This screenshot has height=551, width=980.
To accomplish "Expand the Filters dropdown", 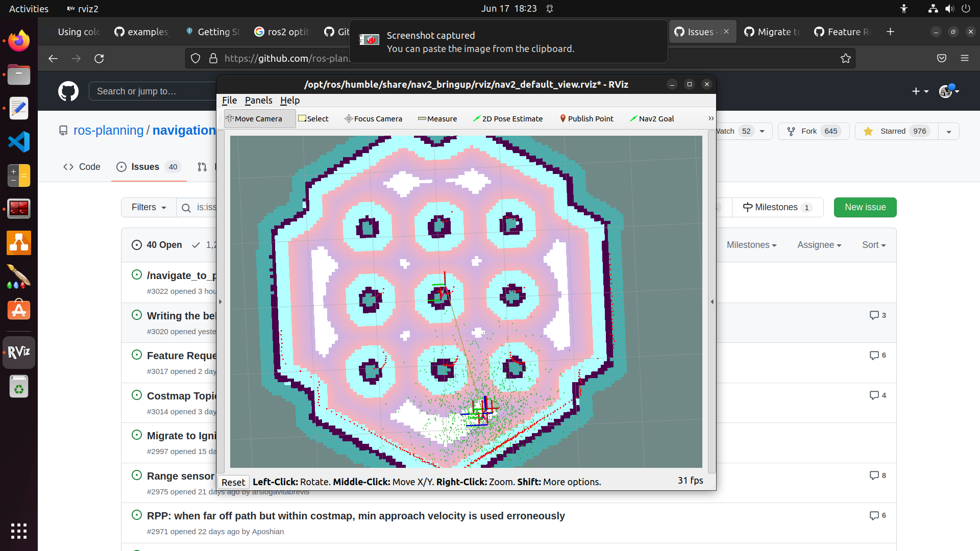I will (x=148, y=207).
